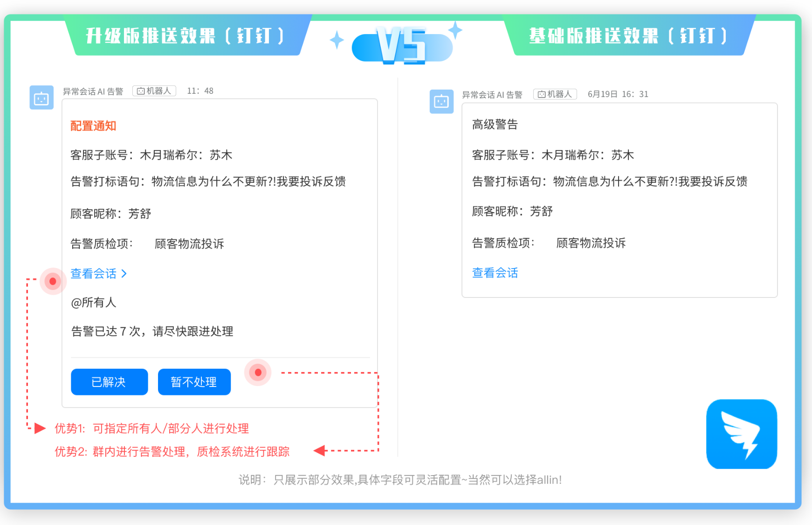Click the robot avatar of the upgraded alert message
This screenshot has height=525, width=812.
tap(41, 97)
